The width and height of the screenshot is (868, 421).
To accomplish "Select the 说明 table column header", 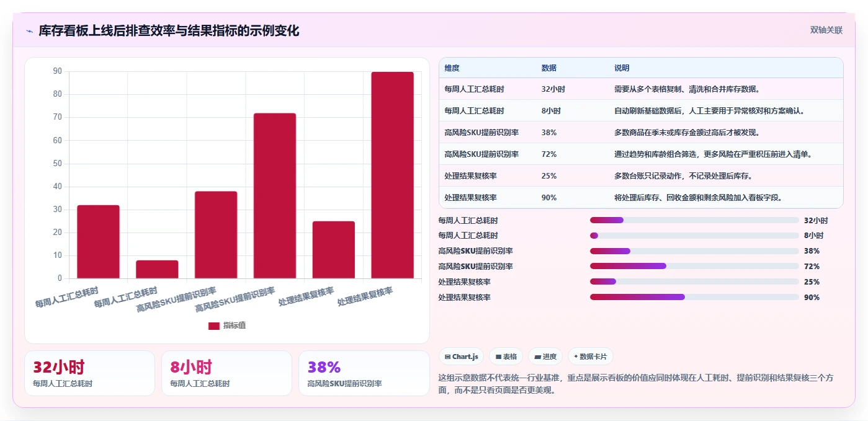I will click(622, 68).
